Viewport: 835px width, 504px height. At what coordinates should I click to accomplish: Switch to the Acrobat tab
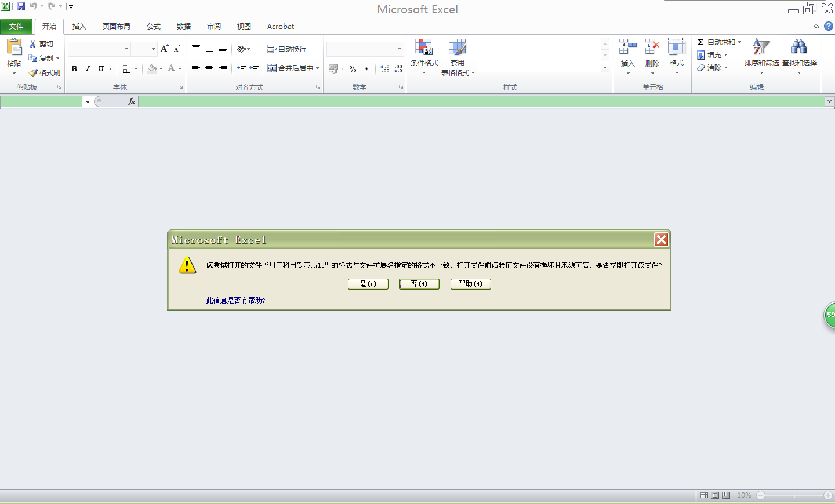[x=281, y=27]
